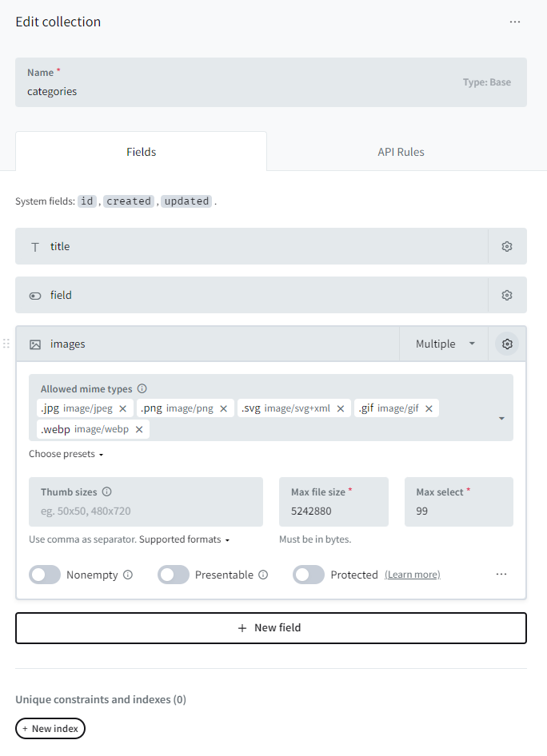Viewport: 547px width, 756px height.
Task: Click the images field settings gear
Action: click(x=506, y=344)
